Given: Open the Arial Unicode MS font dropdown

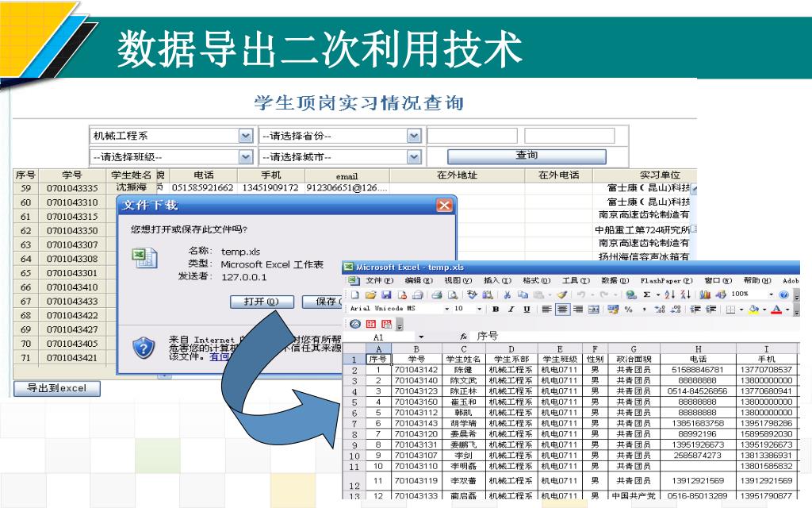Looking at the screenshot, I should click(x=447, y=309).
